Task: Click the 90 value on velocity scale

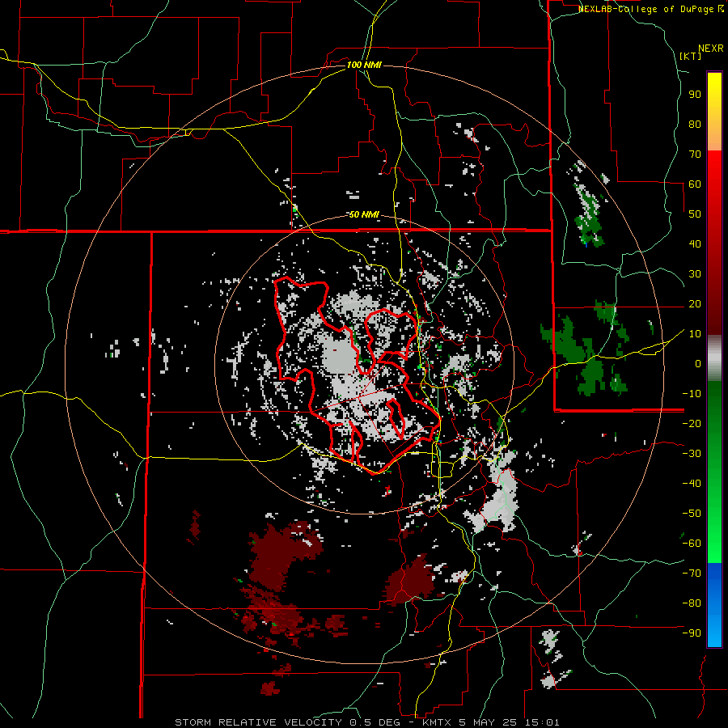Action: (x=695, y=95)
